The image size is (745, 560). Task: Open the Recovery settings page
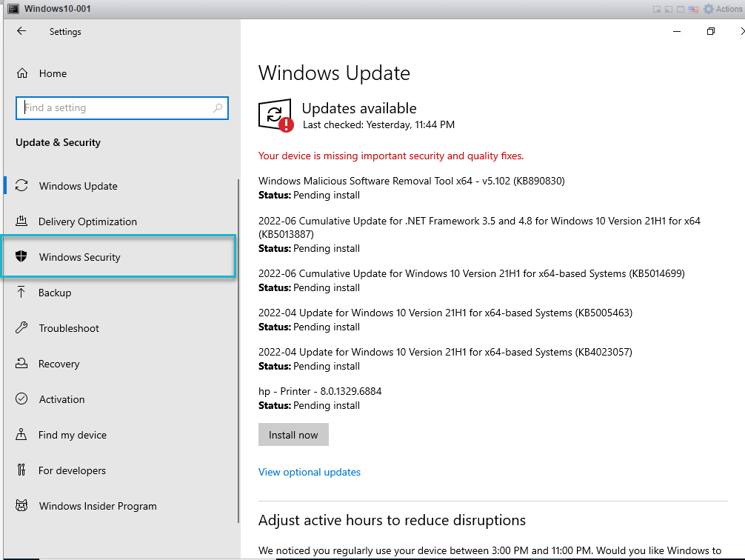59,364
